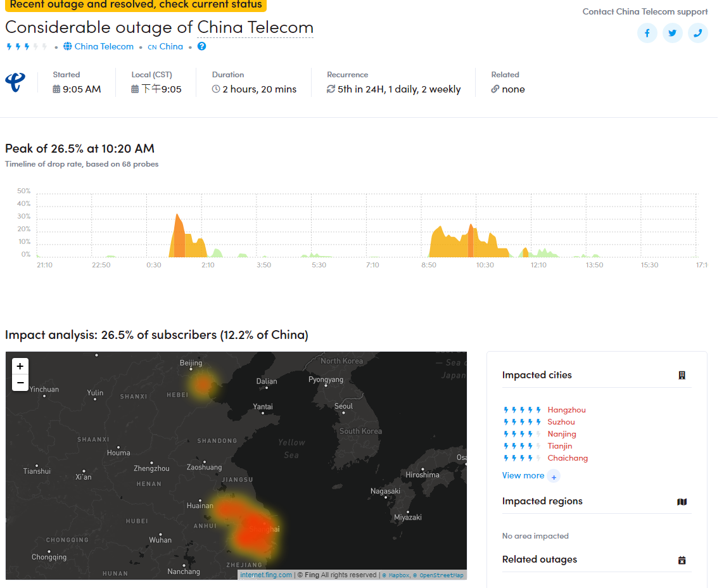
Task: Open Suzhou impacted city
Action: pyautogui.click(x=561, y=422)
